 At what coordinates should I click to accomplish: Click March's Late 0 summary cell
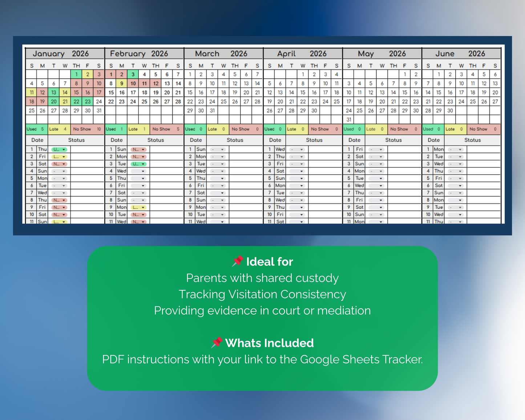(218, 129)
